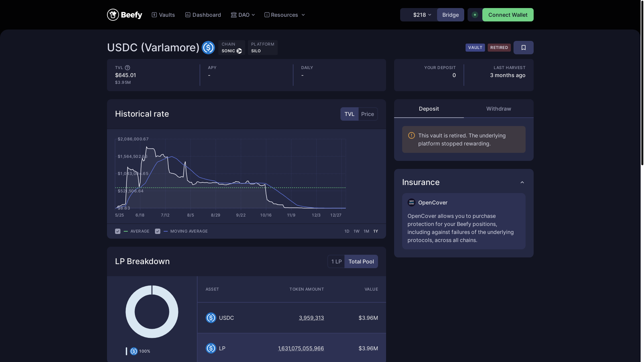Click the VALUE column header
The image size is (644, 362).
(x=371, y=289)
